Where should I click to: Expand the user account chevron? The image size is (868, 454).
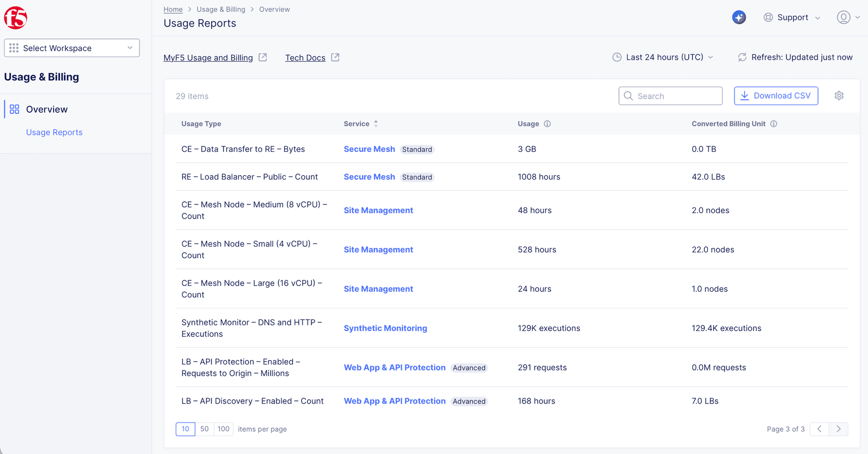pos(858,17)
